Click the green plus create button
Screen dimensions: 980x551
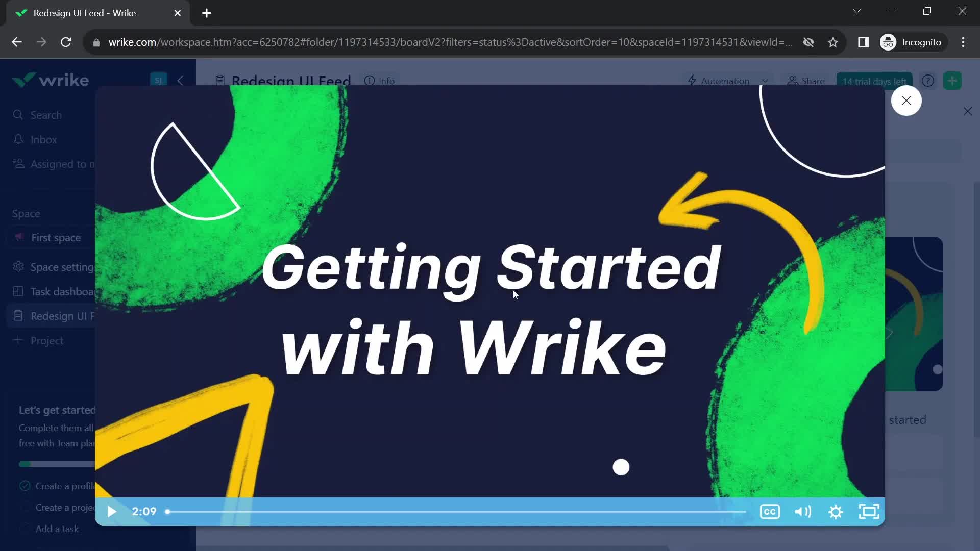tap(952, 81)
